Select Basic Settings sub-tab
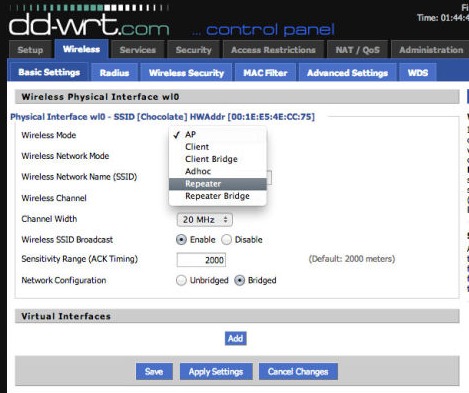469x393 pixels. [x=49, y=72]
